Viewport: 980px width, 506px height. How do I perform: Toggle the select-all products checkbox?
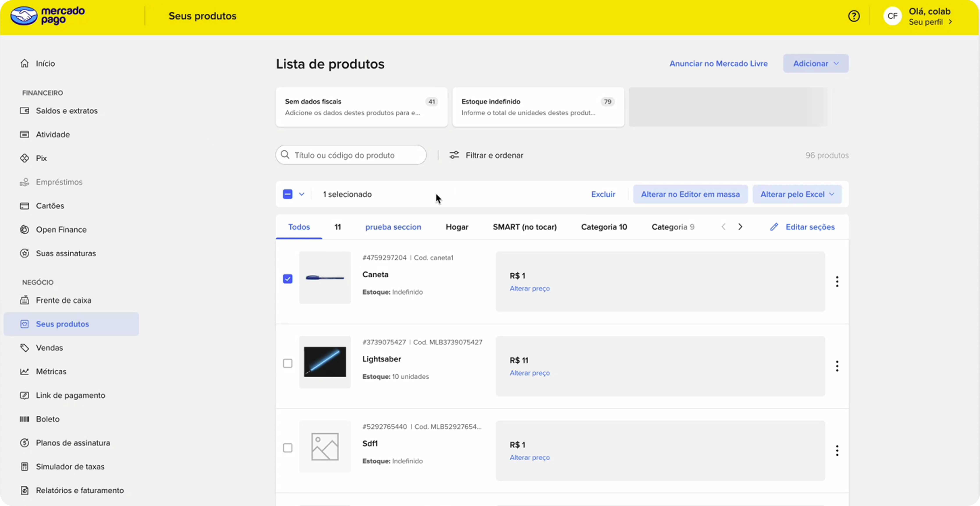click(288, 194)
